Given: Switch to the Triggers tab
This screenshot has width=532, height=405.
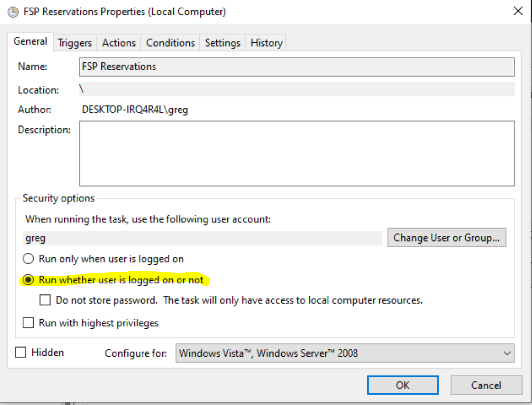Looking at the screenshot, I should (75, 43).
